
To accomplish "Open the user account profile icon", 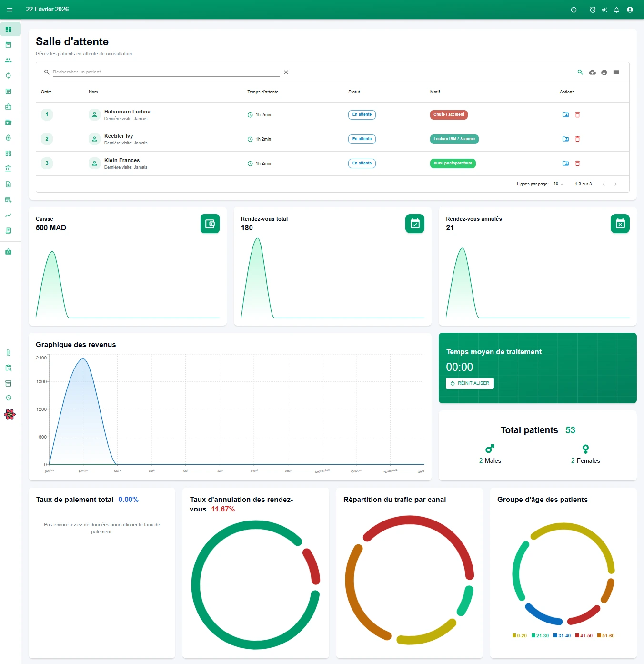I will tap(630, 10).
